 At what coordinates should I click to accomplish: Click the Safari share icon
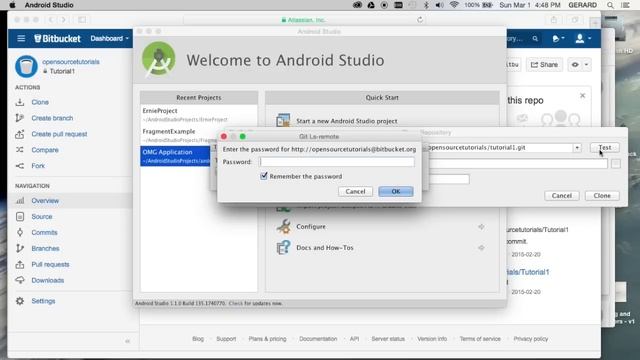(554, 20)
